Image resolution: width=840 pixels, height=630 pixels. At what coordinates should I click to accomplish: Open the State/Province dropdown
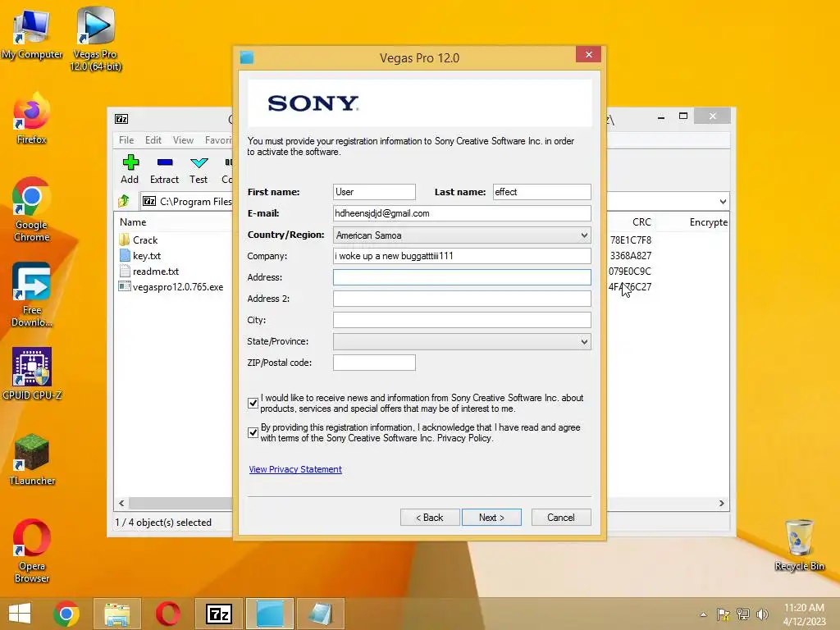point(462,341)
